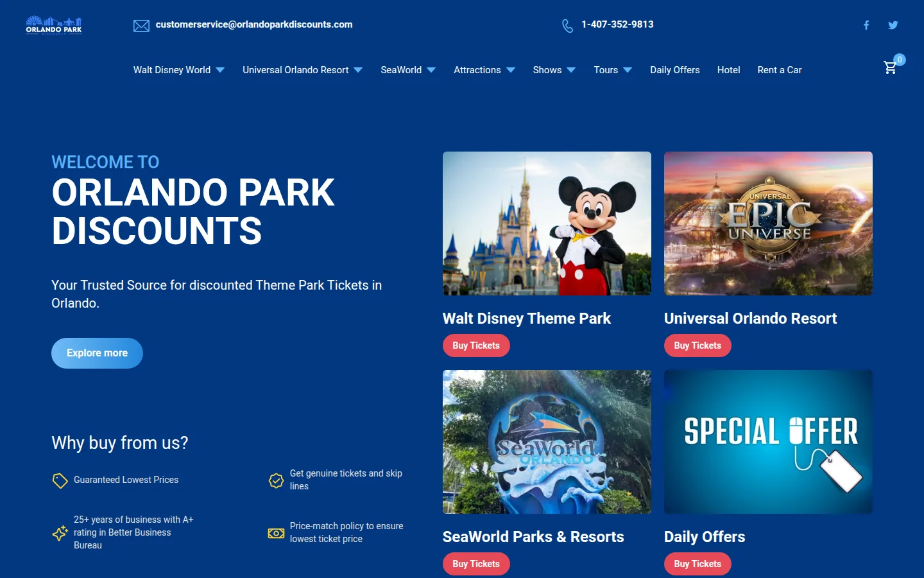The height and width of the screenshot is (578, 924).
Task: Go to Rent a Car page
Action: [x=780, y=70]
